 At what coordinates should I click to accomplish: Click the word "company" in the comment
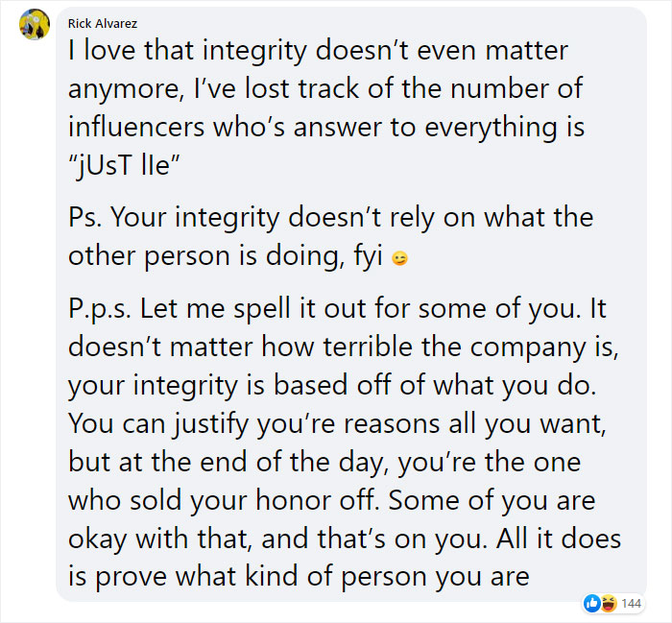528,347
